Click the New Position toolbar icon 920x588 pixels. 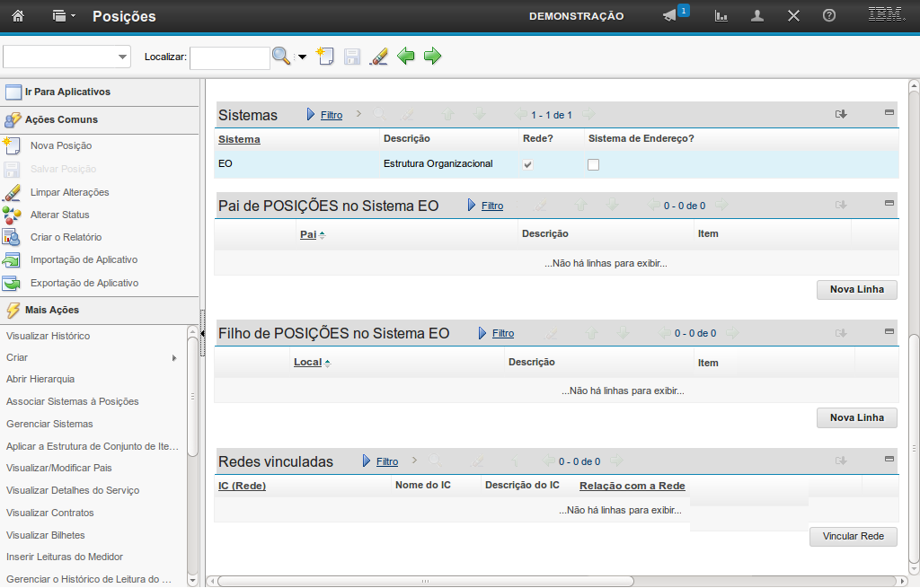pos(325,57)
